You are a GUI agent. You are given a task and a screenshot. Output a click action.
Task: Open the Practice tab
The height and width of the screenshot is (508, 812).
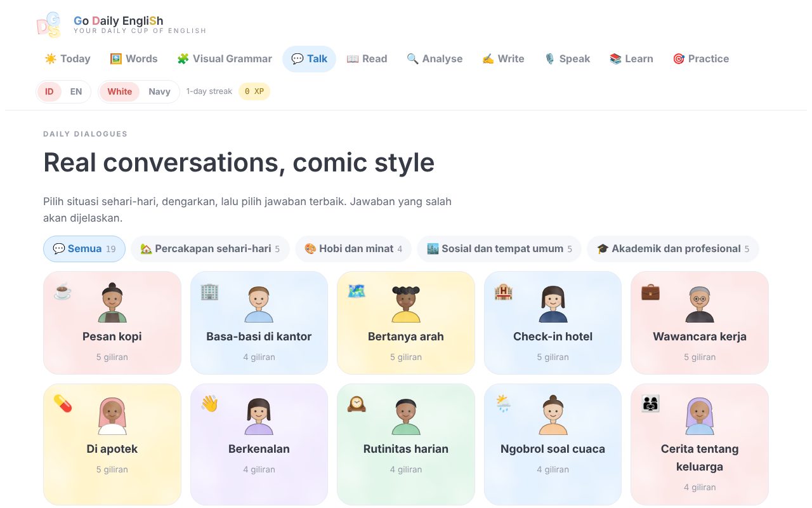tap(700, 59)
